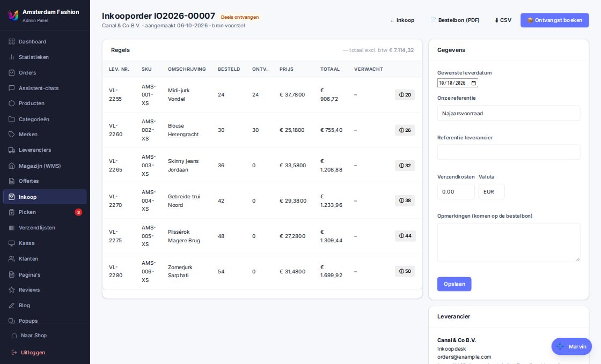Save details with Opslaan button
The width and height of the screenshot is (601, 364).
454,284
